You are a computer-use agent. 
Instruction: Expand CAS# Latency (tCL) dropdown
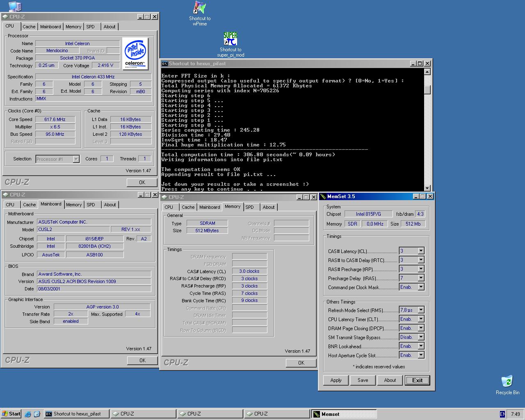tap(421, 251)
